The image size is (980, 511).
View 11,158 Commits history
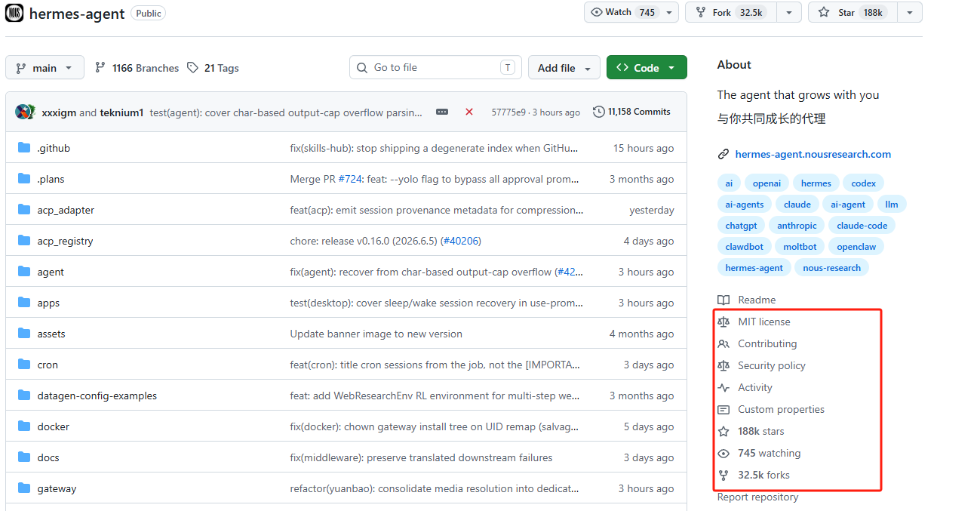click(x=632, y=112)
